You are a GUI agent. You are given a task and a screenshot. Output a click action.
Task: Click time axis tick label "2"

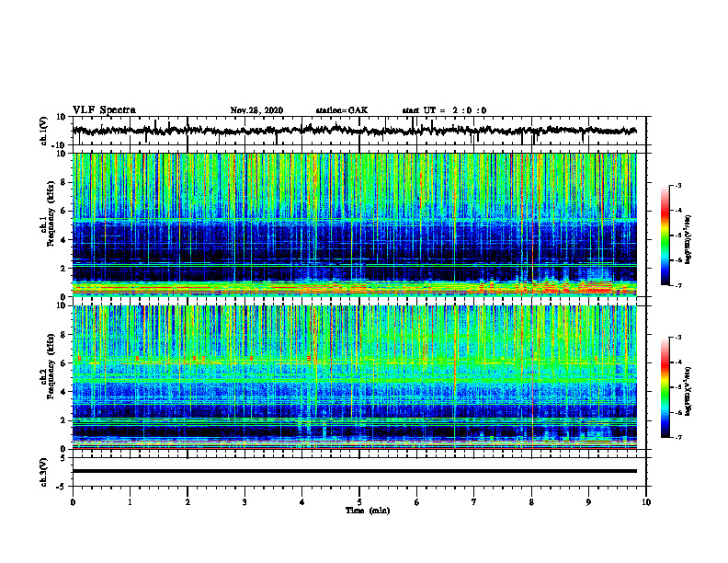188,502
